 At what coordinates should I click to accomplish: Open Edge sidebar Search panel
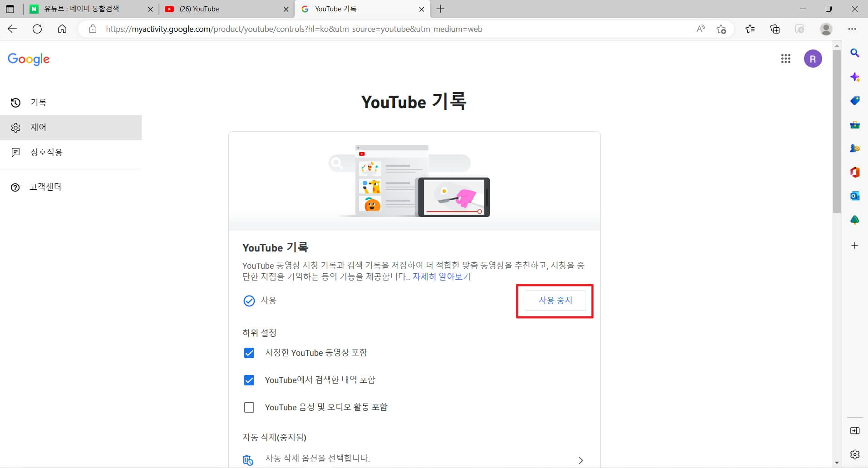pyautogui.click(x=855, y=53)
